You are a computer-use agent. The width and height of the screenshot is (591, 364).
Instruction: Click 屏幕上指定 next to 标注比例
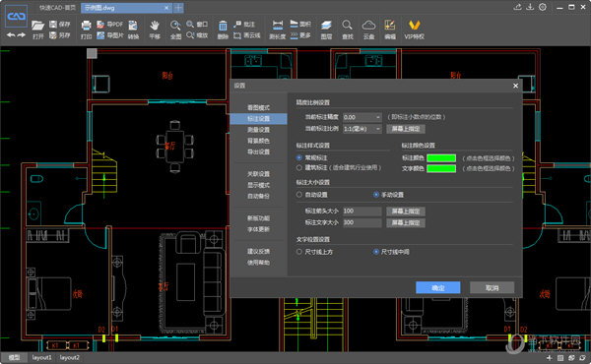pyautogui.click(x=406, y=129)
